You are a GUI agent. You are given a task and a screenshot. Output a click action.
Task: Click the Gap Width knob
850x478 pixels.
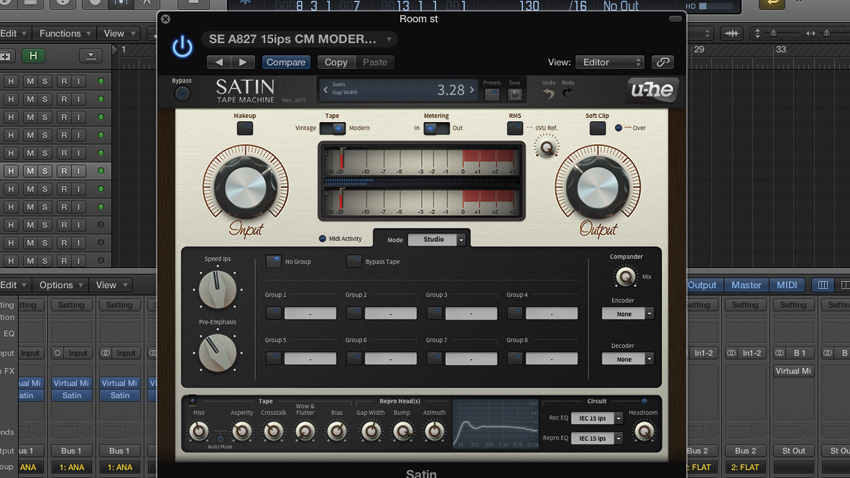coord(371,431)
